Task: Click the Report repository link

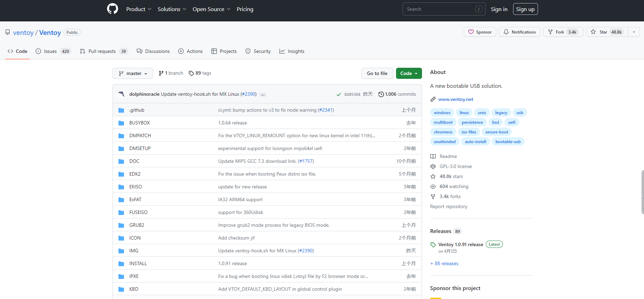Action: coord(449,207)
